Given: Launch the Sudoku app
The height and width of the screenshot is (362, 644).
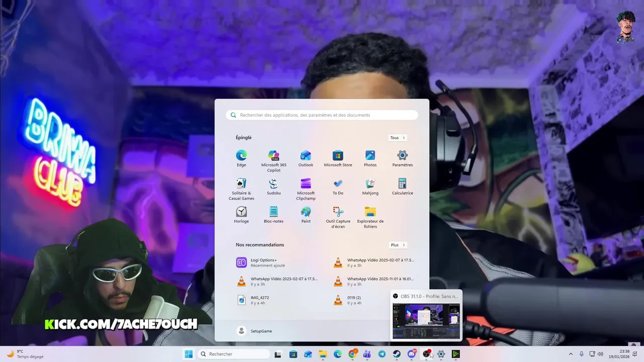Looking at the screenshot, I should pos(274,187).
